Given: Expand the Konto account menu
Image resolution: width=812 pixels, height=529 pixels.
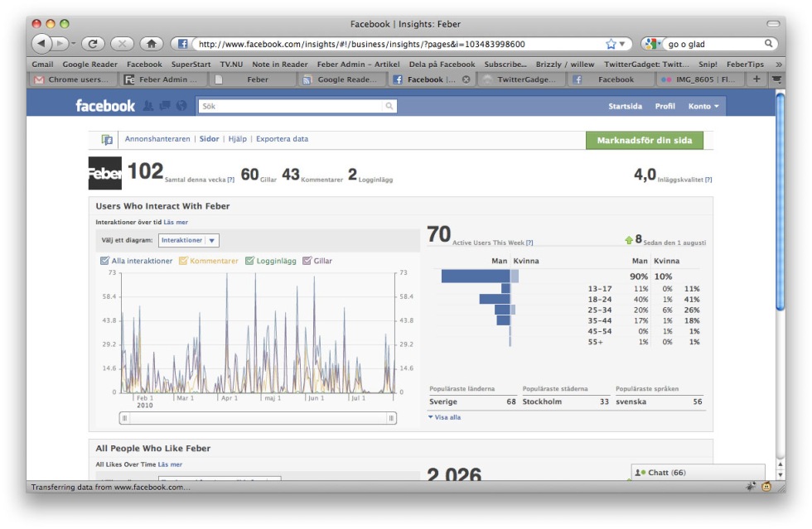Looking at the screenshot, I should (x=703, y=106).
